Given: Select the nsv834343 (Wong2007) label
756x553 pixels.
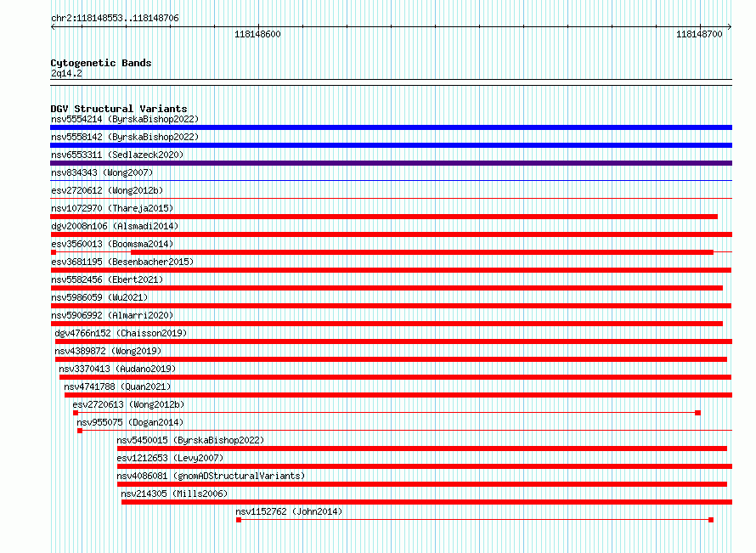Looking at the screenshot, I should tap(102, 172).
